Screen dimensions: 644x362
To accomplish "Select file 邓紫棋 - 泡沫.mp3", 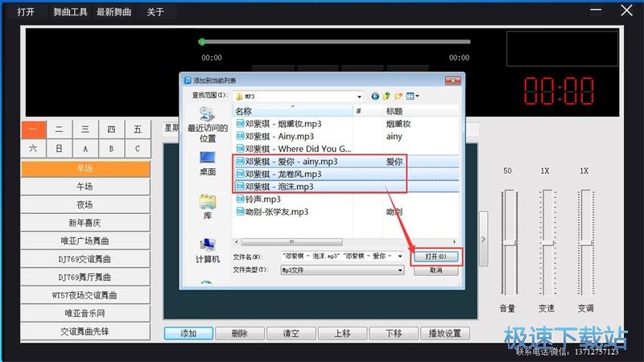I will click(275, 187).
